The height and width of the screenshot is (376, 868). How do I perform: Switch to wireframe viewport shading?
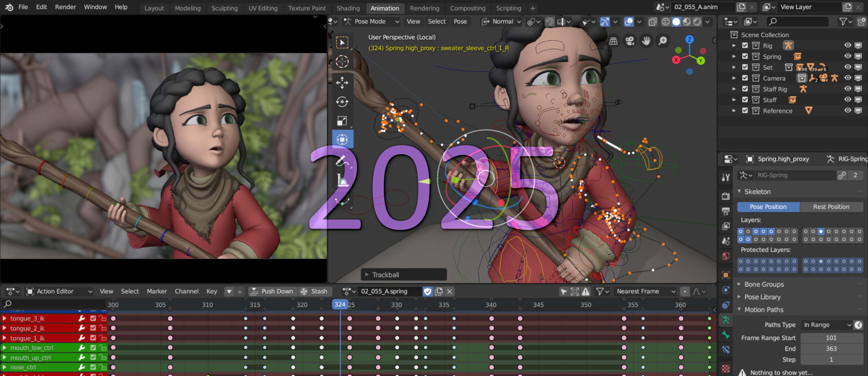665,22
